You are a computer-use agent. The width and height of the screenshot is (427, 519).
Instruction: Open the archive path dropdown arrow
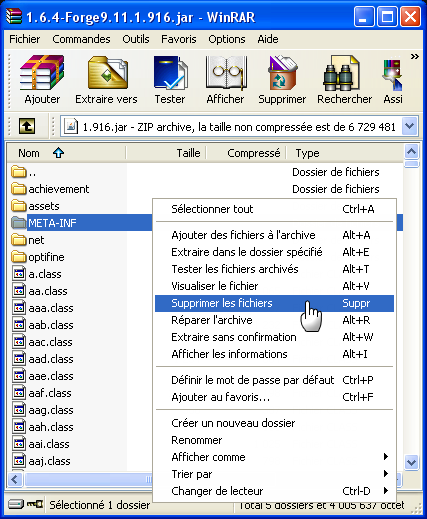tap(410, 126)
